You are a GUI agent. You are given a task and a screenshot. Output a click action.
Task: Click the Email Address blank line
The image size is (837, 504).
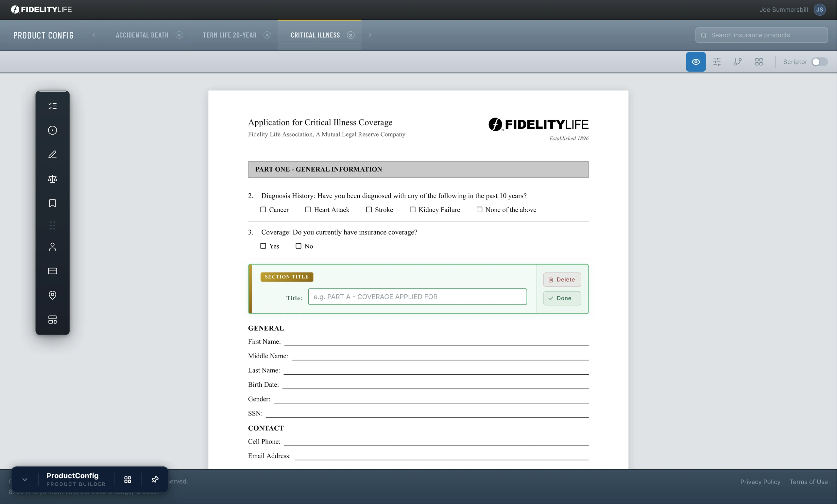click(x=441, y=457)
